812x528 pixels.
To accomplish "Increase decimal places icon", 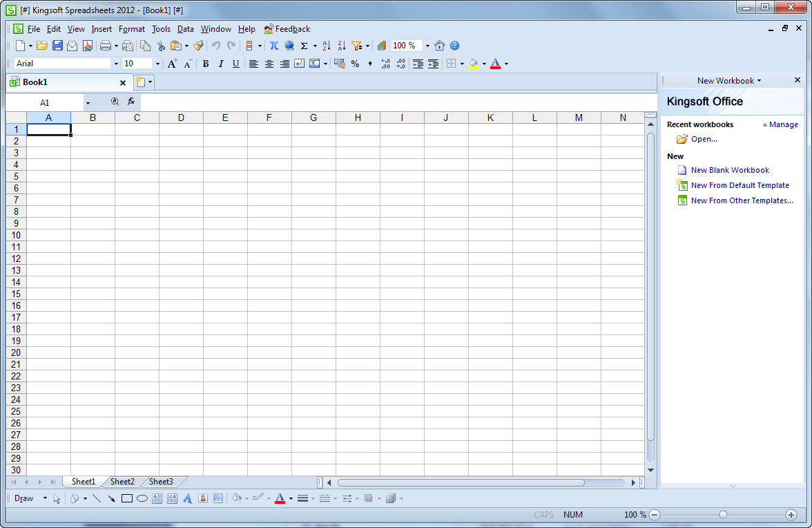I will coord(386,63).
